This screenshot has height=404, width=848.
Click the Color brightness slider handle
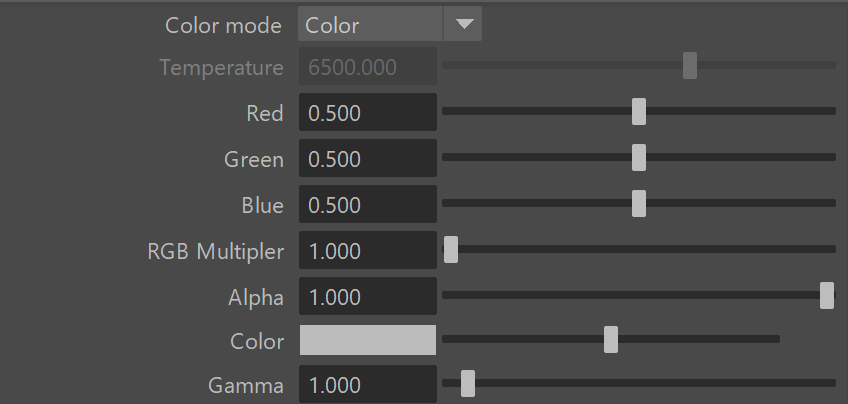pyautogui.click(x=611, y=339)
